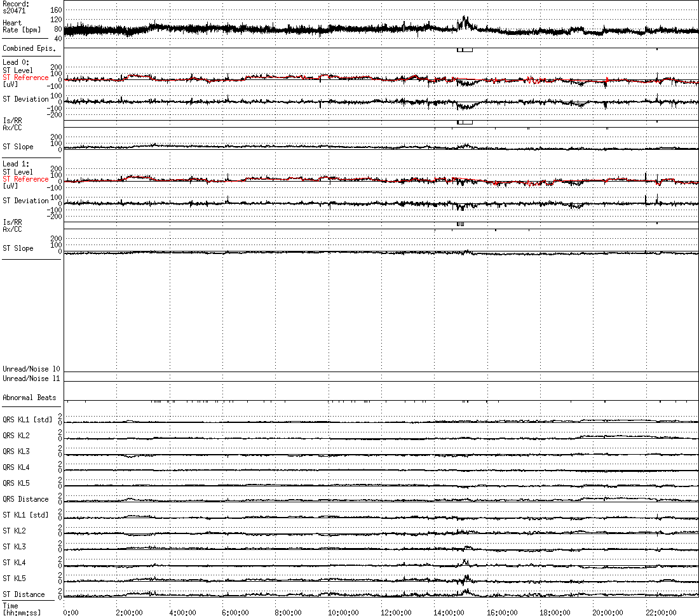Click the Unread/Noise l1 row label
The image size is (699, 616).
click(x=31, y=378)
